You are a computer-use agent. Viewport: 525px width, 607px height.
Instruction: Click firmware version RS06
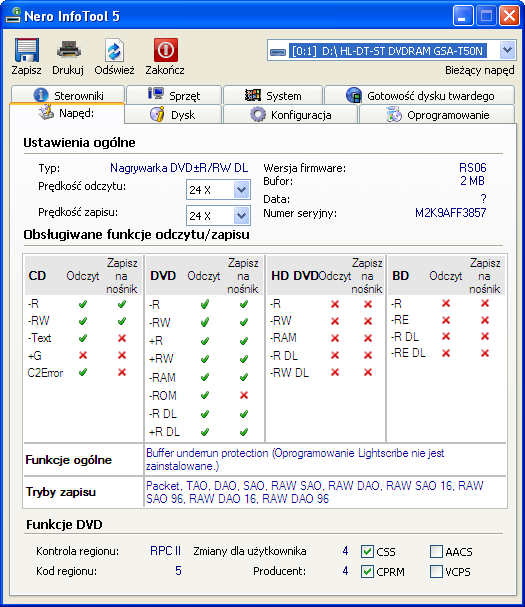[472, 168]
